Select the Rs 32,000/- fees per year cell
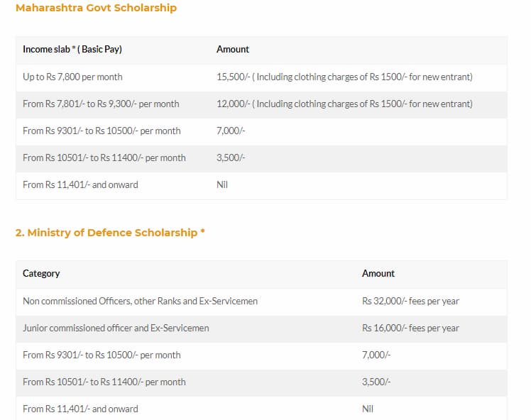Image resolution: width=531 pixels, height=420 pixels. pyautogui.click(x=410, y=301)
